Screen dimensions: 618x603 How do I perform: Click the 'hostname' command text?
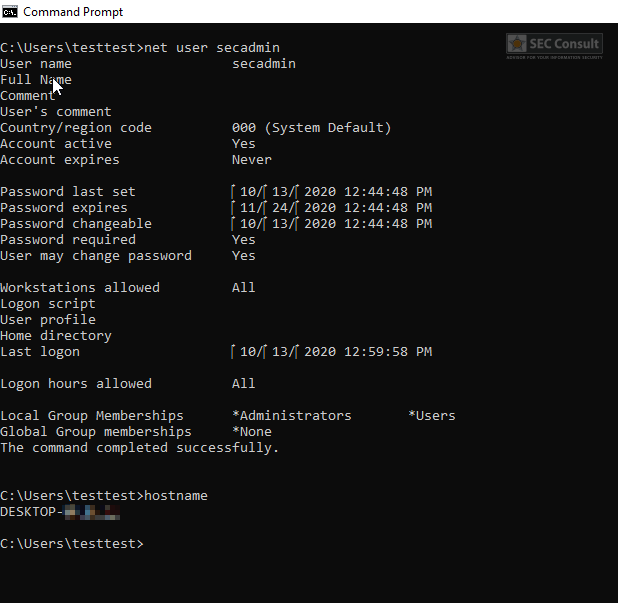point(176,496)
